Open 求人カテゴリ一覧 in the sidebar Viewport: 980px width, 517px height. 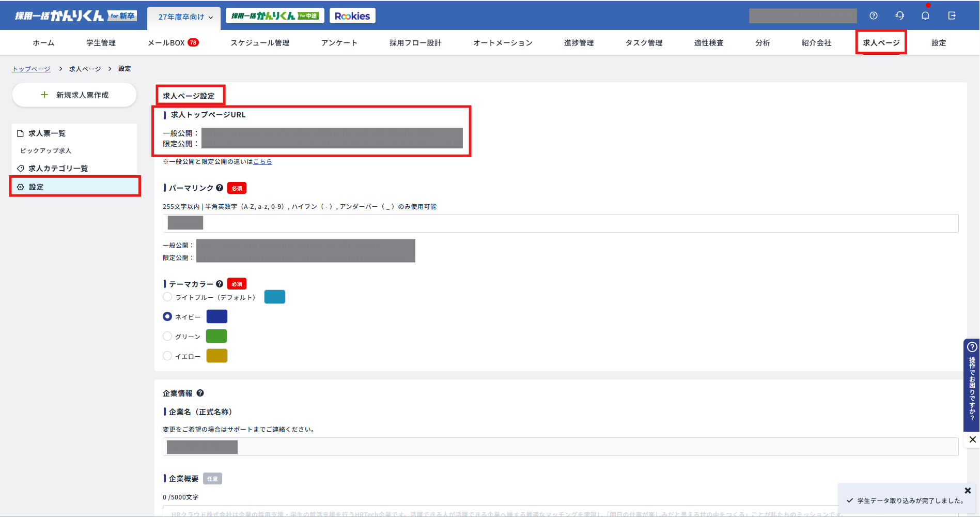click(58, 169)
